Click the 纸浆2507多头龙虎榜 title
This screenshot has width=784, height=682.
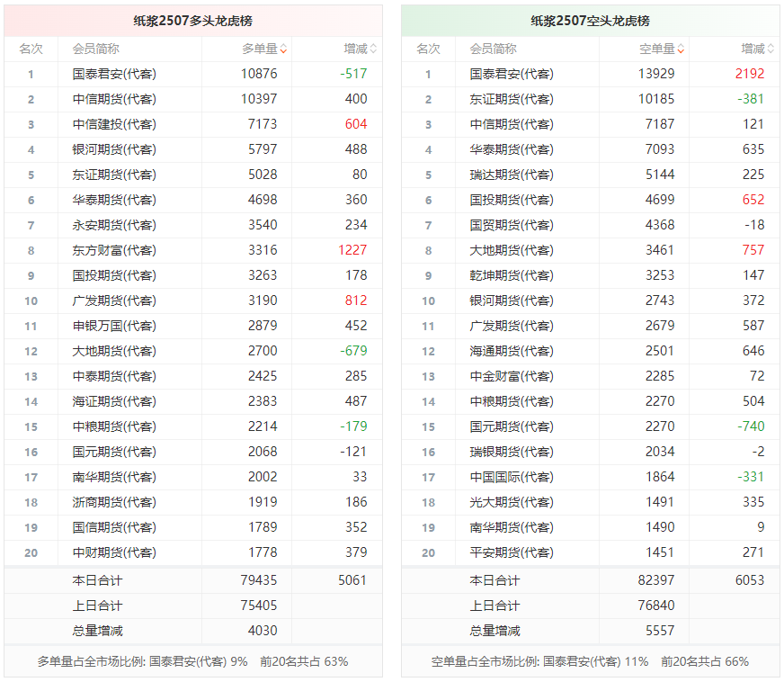tap(193, 21)
